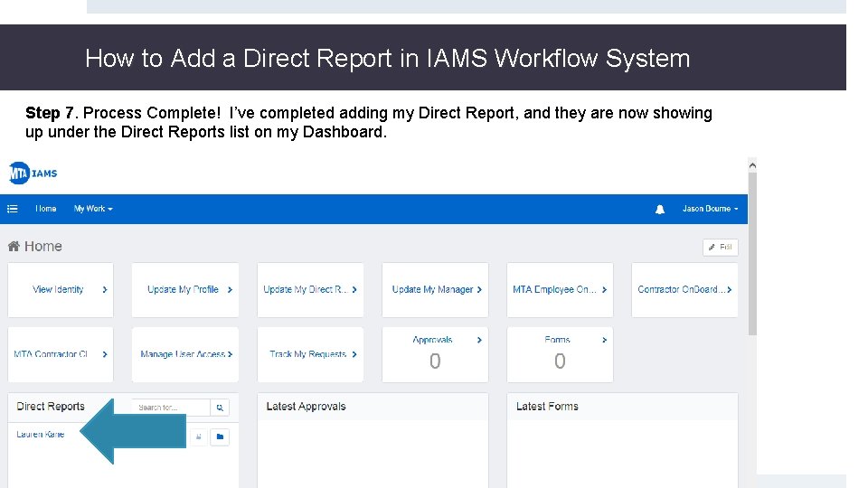Click the search magnifier in Direct Reports

pyautogui.click(x=220, y=408)
